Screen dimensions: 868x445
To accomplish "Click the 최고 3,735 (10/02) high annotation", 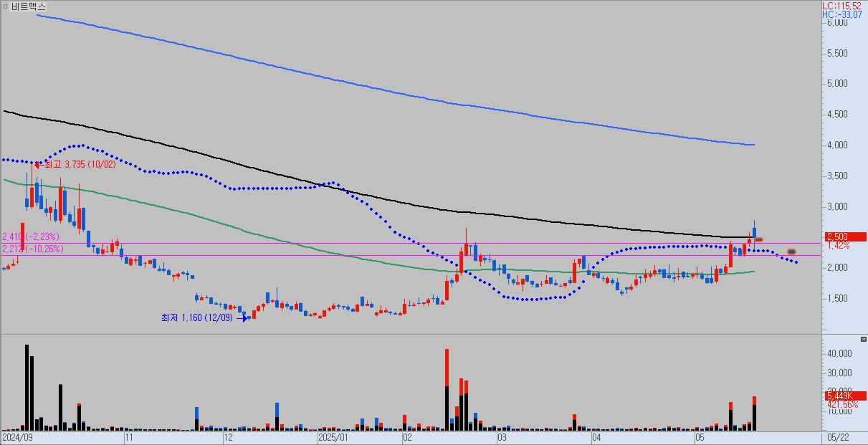I will [80, 164].
